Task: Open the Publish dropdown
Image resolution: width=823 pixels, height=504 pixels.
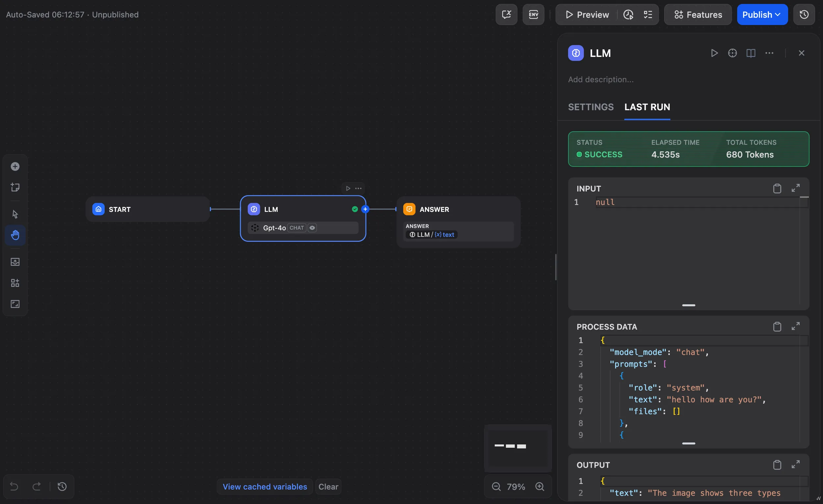Action: pyautogui.click(x=762, y=15)
